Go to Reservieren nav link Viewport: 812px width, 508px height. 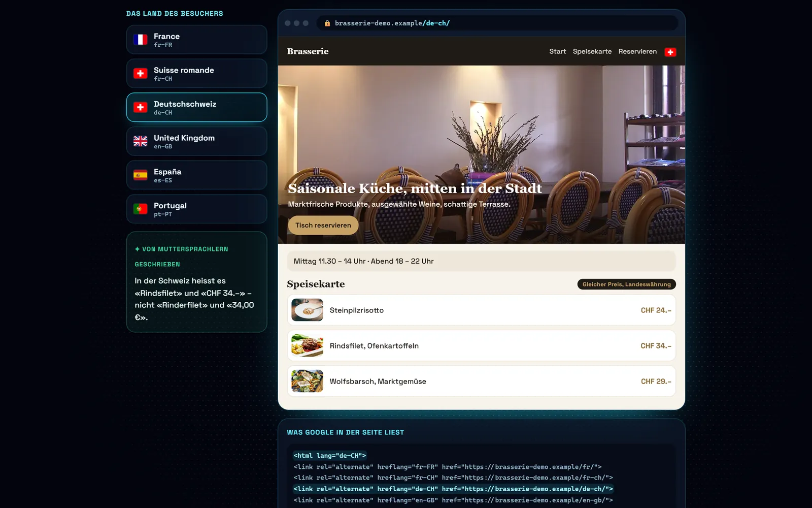tap(637, 51)
